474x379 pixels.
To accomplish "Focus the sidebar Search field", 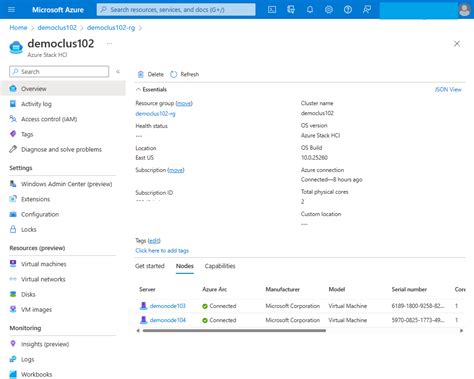I will pyautogui.click(x=59, y=72).
